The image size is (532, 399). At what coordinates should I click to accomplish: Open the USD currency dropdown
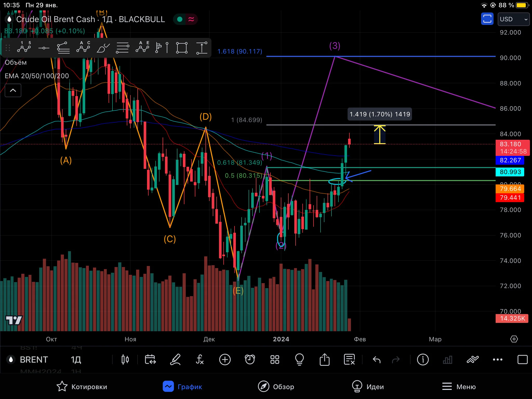(x=514, y=19)
